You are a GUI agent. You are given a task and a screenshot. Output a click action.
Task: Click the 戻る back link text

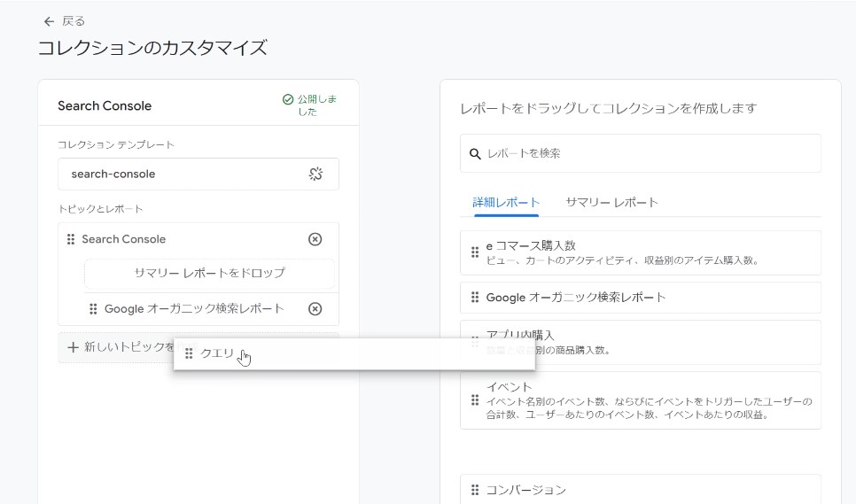[x=74, y=21]
